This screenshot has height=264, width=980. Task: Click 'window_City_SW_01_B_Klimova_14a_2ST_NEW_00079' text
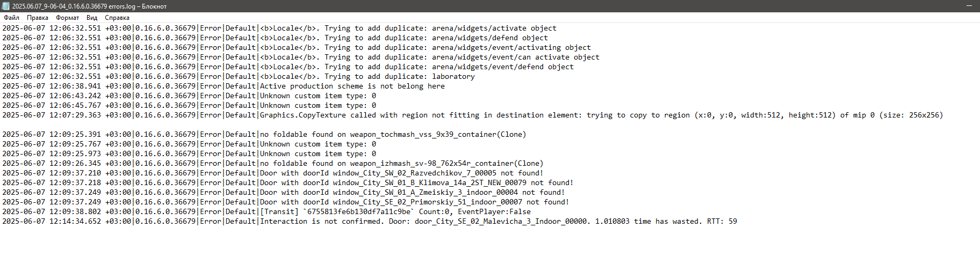coord(430,183)
